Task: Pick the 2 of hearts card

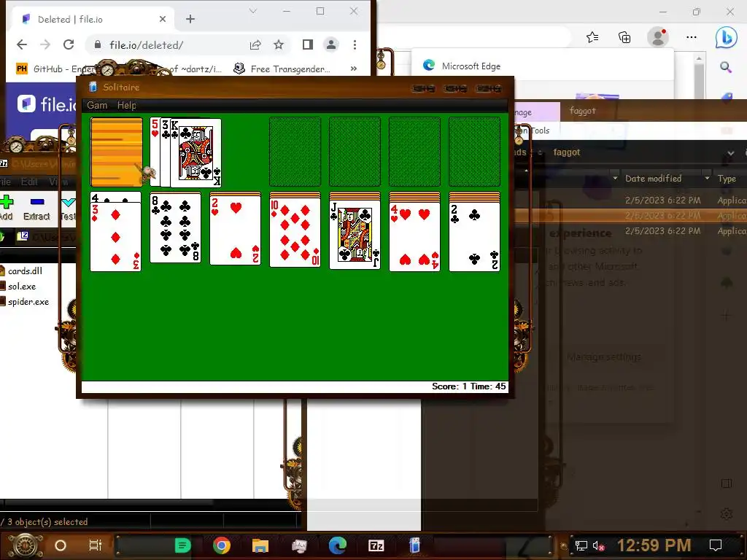Action: pos(236,230)
